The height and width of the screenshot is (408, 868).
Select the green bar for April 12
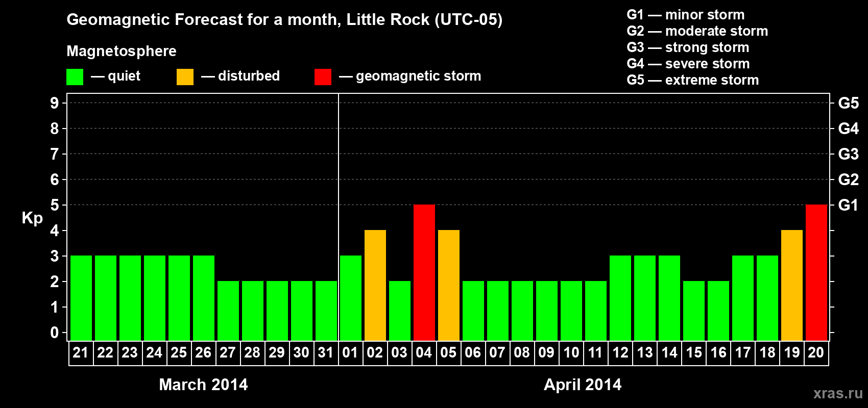coord(620,298)
